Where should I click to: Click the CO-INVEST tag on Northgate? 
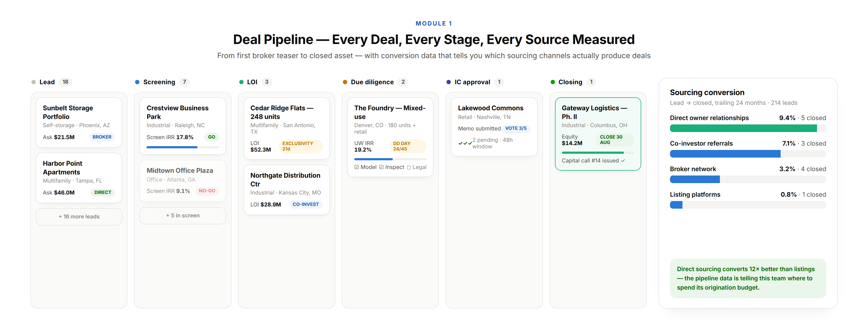(x=306, y=205)
